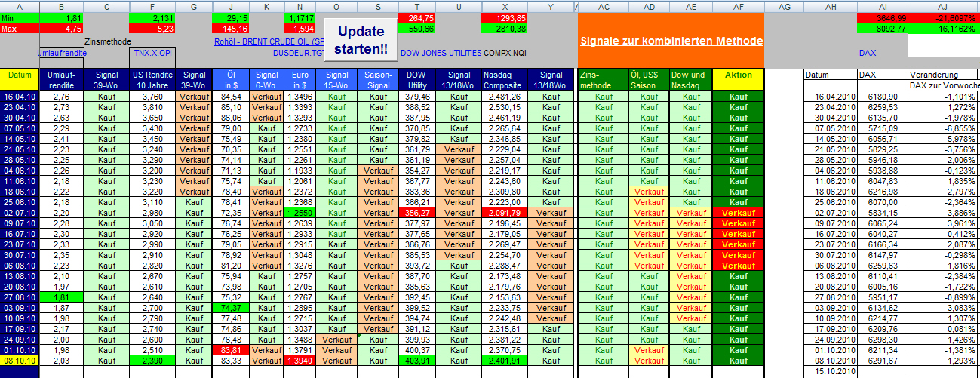Select the 'DOW Utility' header cell
980x378 pixels.
(x=417, y=80)
